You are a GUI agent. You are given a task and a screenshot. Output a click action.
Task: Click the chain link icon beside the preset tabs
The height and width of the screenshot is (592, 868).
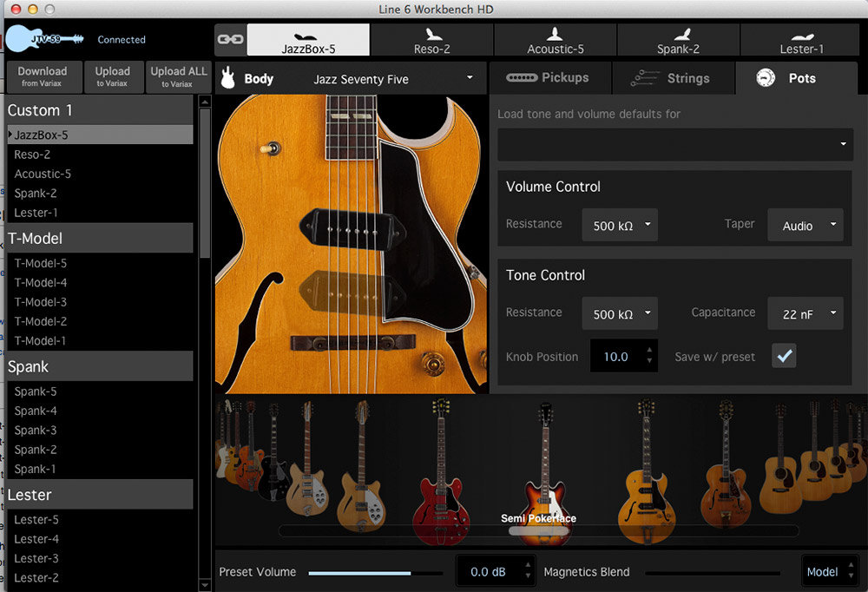tap(230, 39)
